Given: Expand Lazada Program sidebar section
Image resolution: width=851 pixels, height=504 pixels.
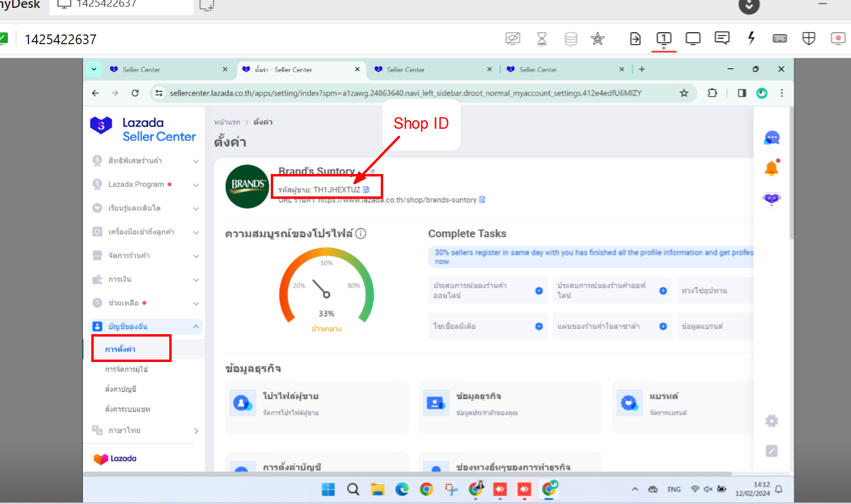Looking at the screenshot, I should click(x=146, y=184).
